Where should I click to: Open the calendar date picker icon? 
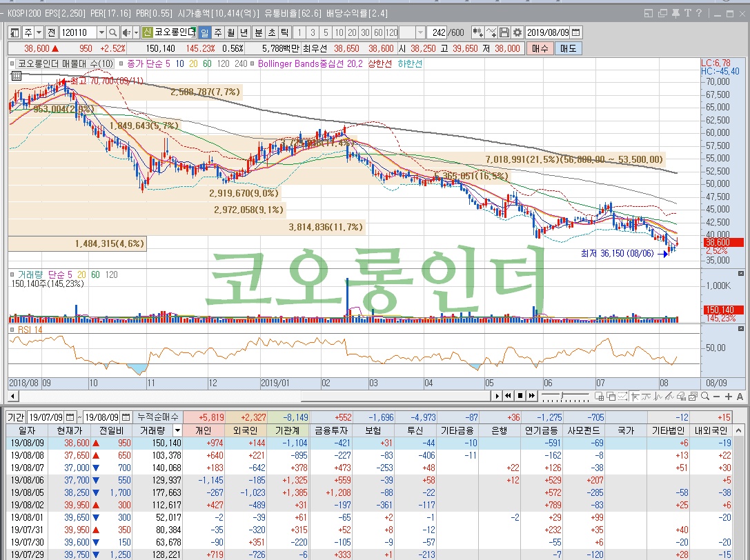tap(576, 32)
